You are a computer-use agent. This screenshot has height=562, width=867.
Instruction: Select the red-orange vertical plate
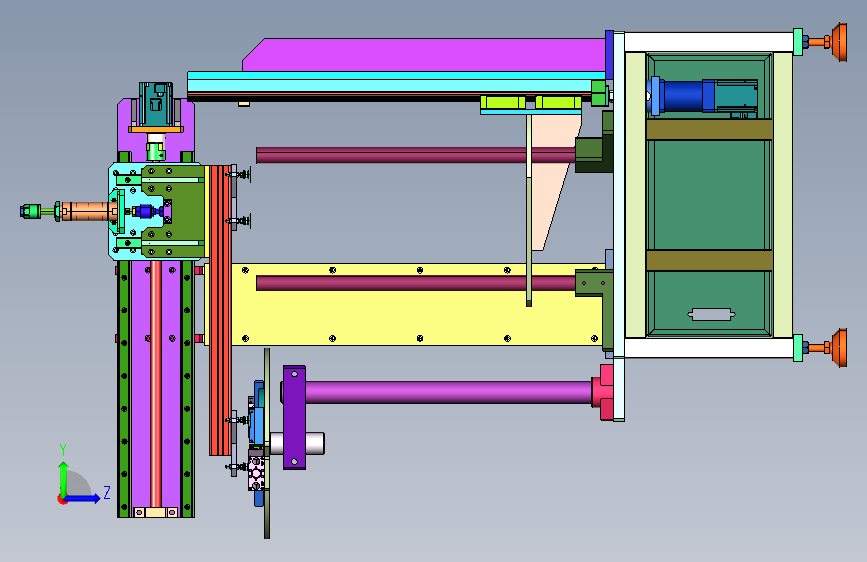pyautogui.click(x=220, y=310)
